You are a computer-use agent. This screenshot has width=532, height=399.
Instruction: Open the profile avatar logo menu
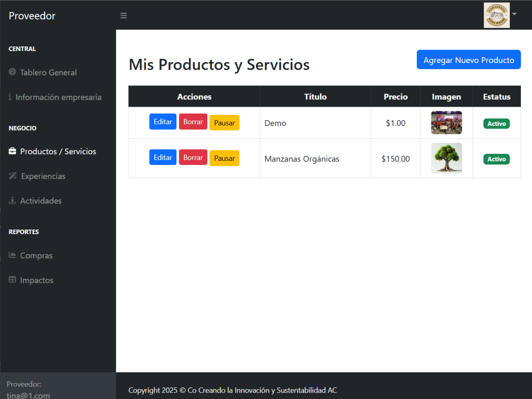pos(497,16)
